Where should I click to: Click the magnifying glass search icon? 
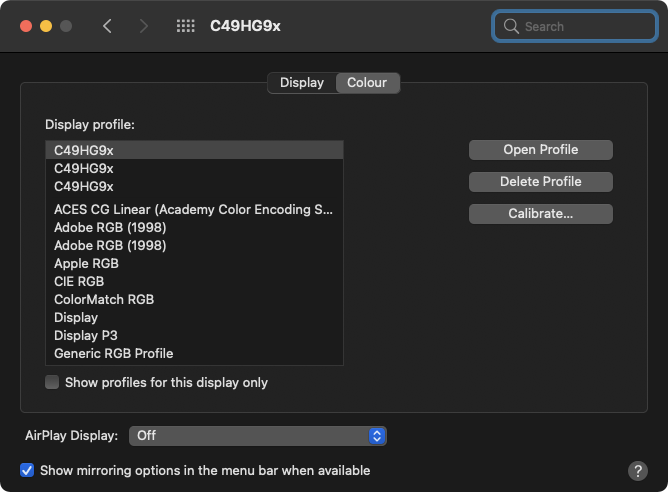coord(511,26)
